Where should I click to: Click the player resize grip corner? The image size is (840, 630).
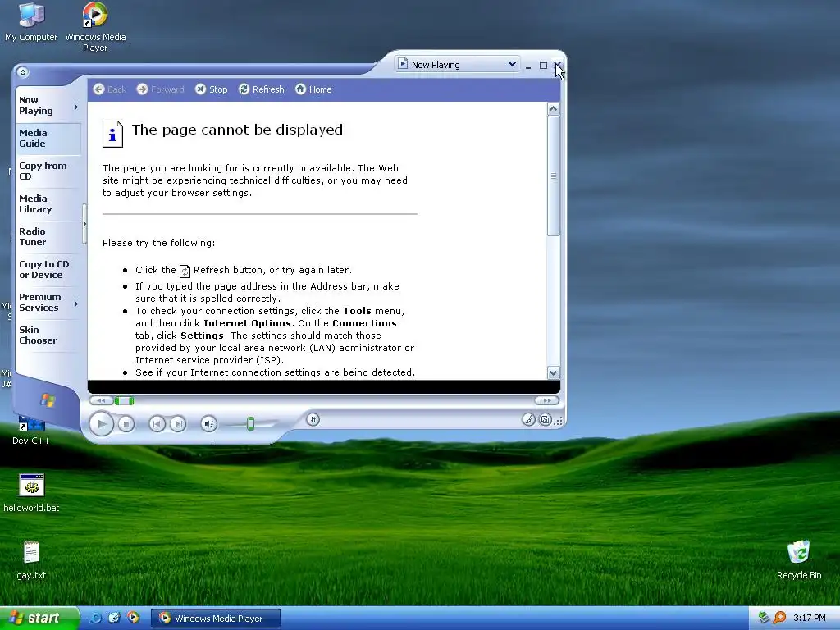pyautogui.click(x=559, y=421)
